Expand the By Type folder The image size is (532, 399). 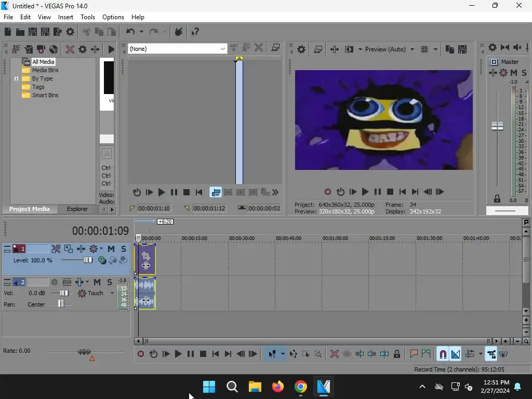(x=16, y=79)
